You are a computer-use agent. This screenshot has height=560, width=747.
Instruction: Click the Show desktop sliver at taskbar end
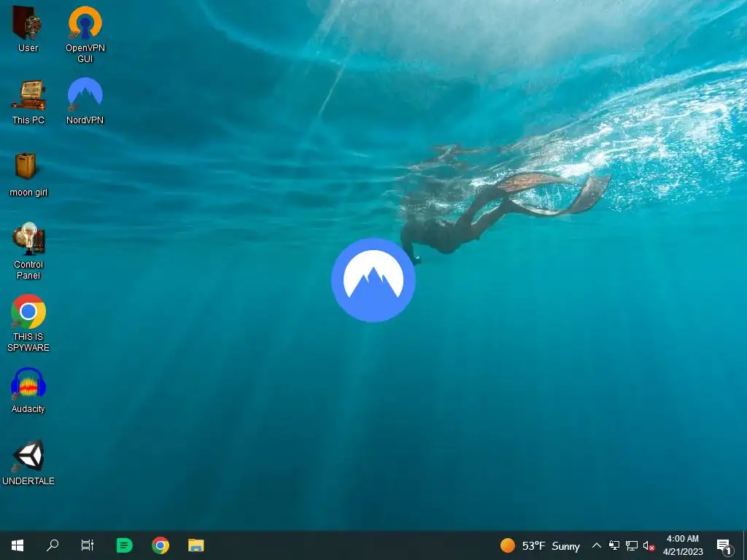[x=745, y=545]
